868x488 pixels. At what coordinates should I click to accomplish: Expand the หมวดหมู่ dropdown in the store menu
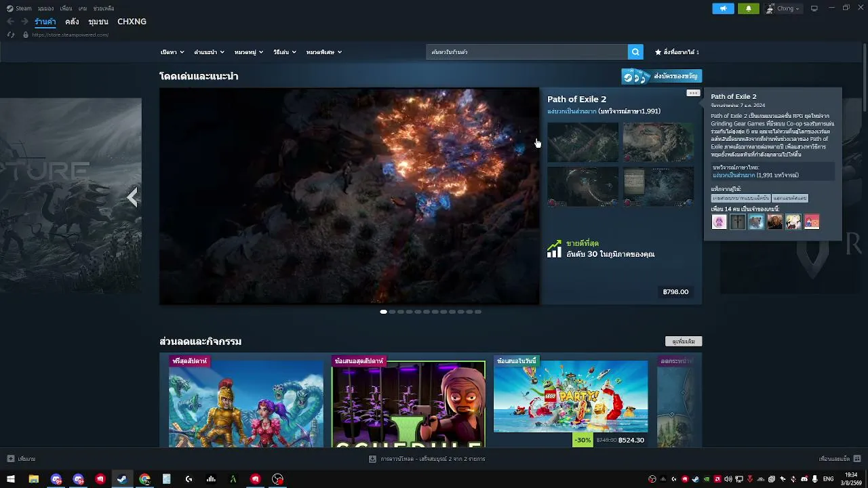[x=249, y=52]
